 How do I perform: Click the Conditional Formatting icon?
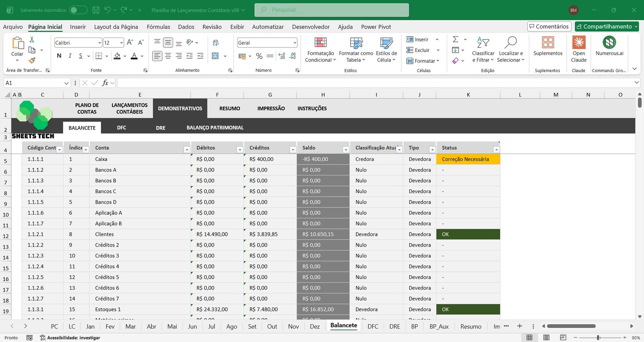[320, 43]
